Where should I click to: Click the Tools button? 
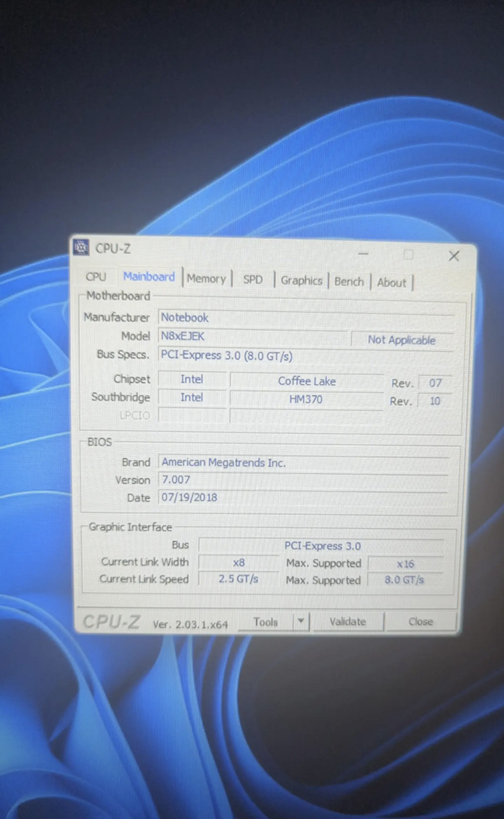pos(265,622)
